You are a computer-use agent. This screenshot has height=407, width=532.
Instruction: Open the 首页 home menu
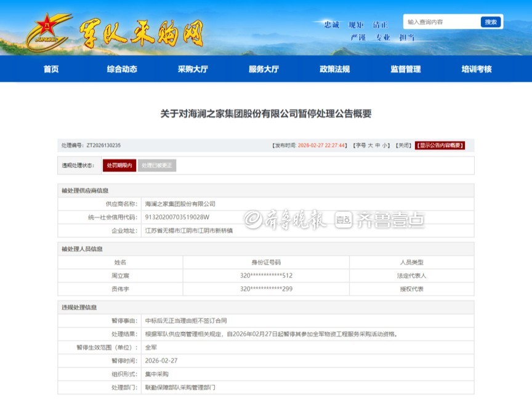click(x=51, y=69)
